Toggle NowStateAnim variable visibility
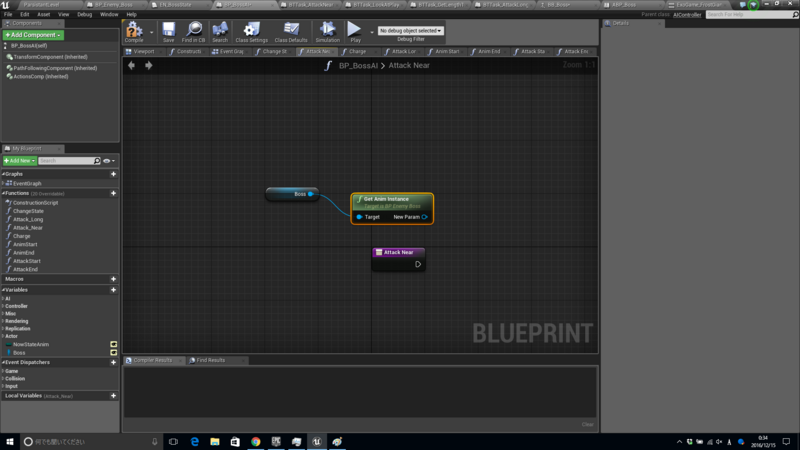 coord(113,344)
